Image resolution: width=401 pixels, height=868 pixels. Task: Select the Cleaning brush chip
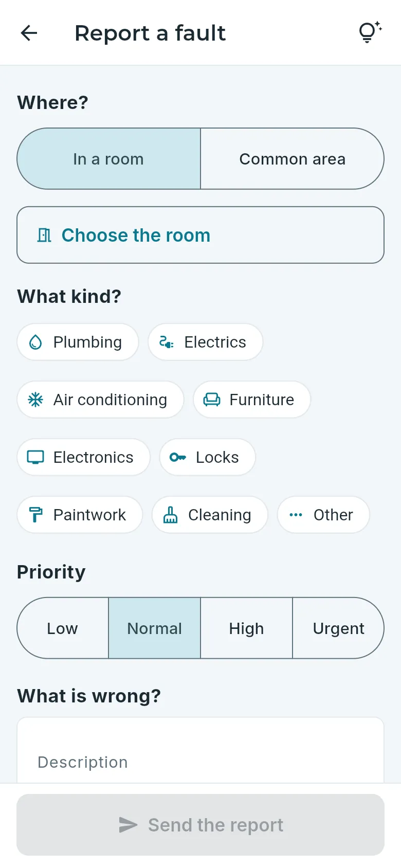pyautogui.click(x=210, y=515)
